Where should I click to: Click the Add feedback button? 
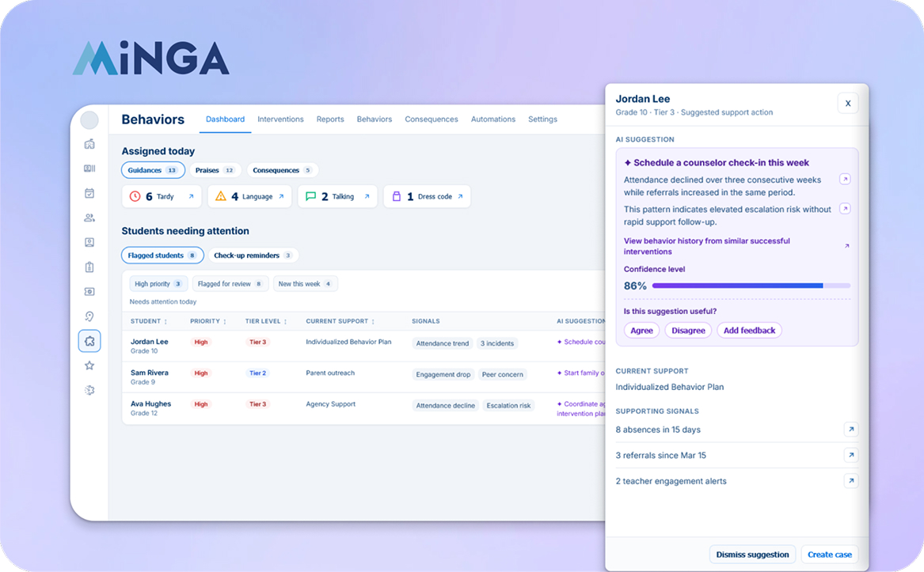[x=750, y=331]
